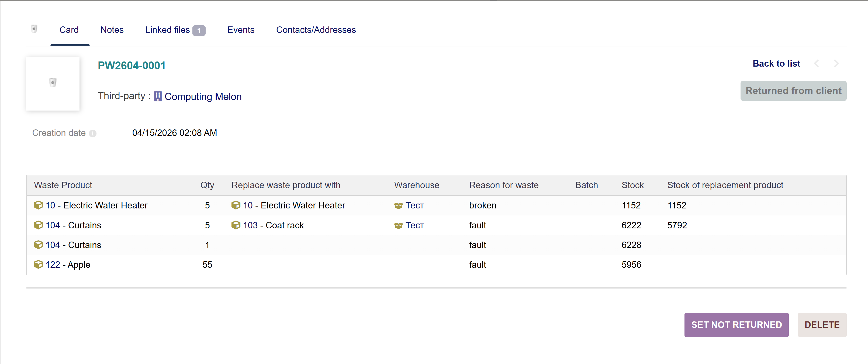Click the cube icon for 122 - Apple
This screenshot has height=364, width=868.
coord(39,265)
